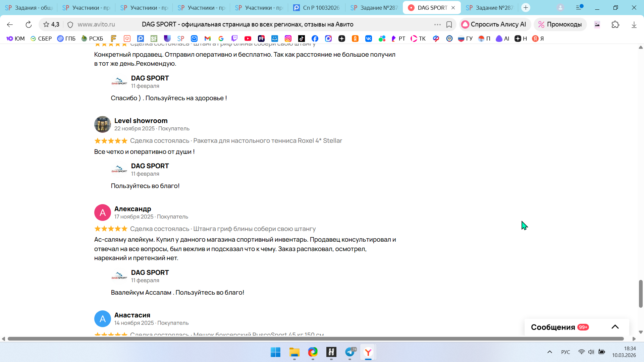Click the Twitch bookmark icon
The image size is (644, 362).
pos(234,39)
